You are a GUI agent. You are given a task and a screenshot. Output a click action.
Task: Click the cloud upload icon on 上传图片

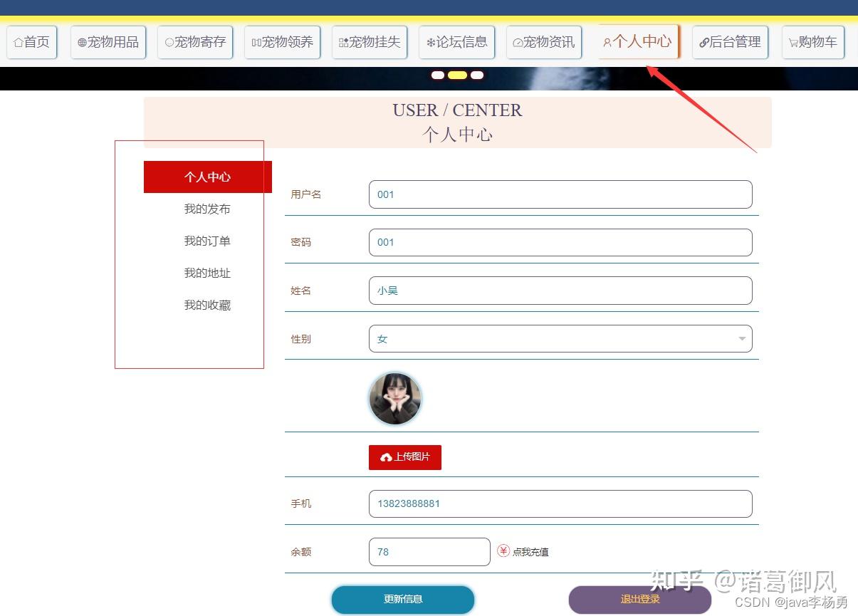(x=387, y=457)
